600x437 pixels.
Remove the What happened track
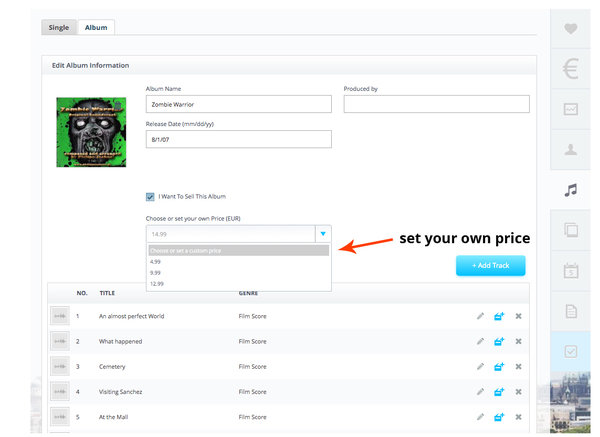pos(518,341)
